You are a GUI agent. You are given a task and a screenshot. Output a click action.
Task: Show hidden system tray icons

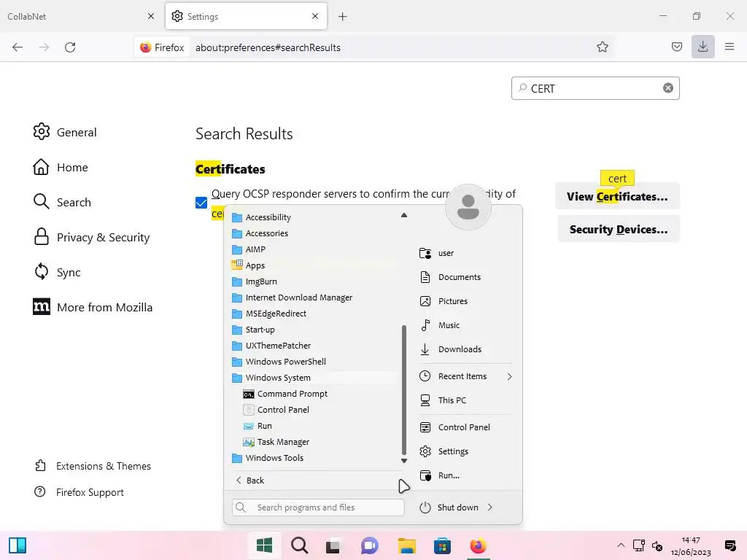click(621, 545)
